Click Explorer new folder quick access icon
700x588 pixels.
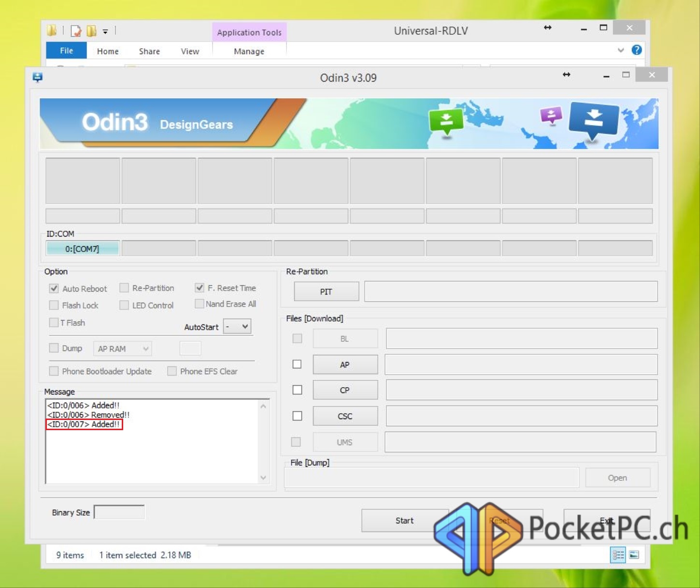coord(91,31)
